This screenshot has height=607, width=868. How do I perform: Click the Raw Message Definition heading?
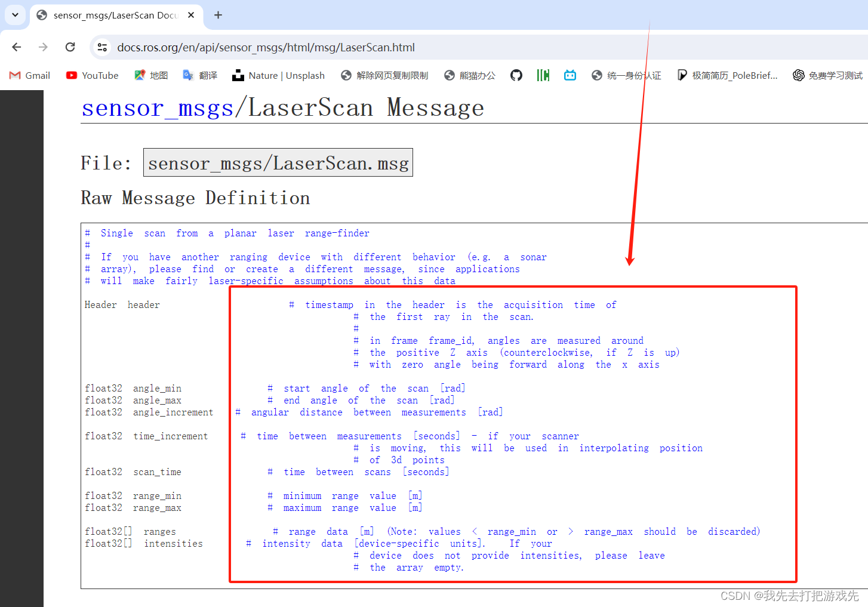pos(196,198)
